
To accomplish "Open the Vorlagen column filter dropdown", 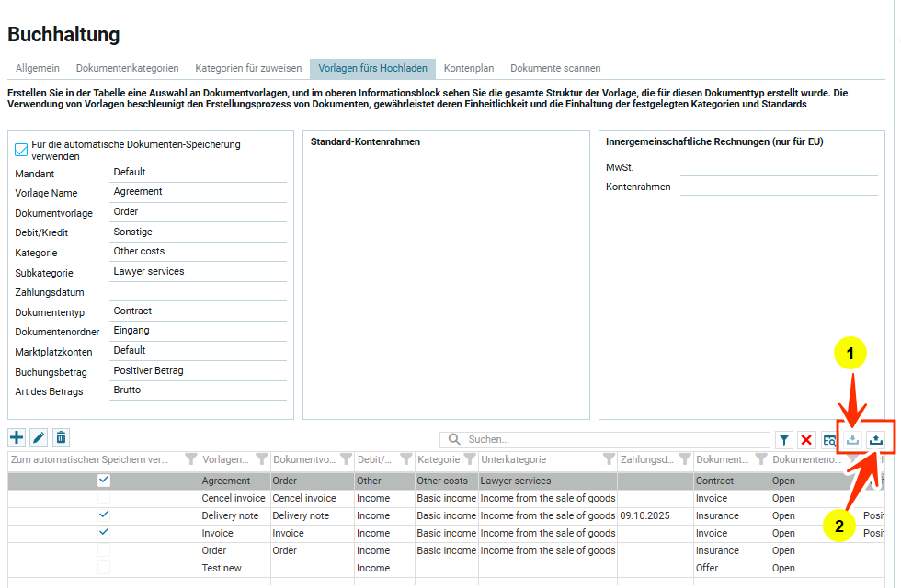I will pyautogui.click(x=261, y=459).
